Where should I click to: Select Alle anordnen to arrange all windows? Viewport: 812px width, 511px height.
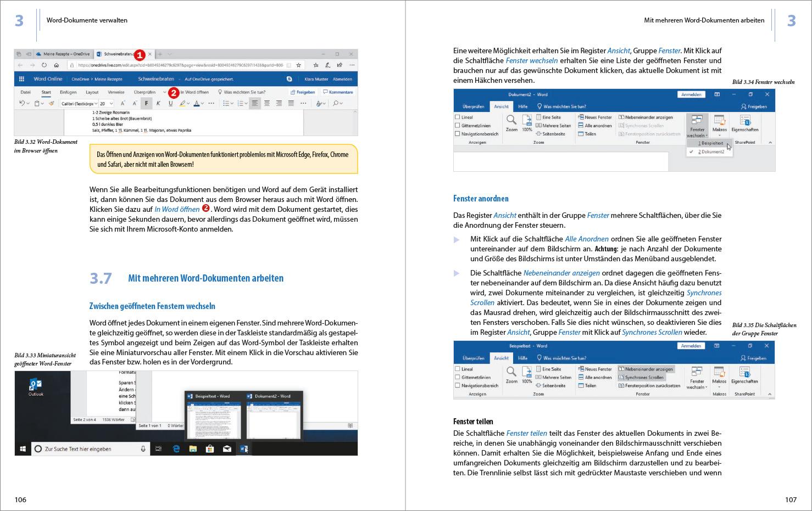pos(596,125)
